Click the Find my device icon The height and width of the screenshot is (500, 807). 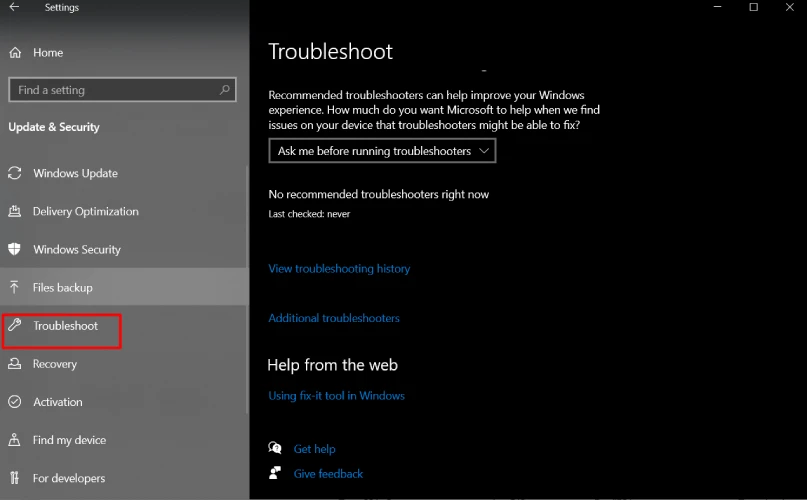click(14, 440)
